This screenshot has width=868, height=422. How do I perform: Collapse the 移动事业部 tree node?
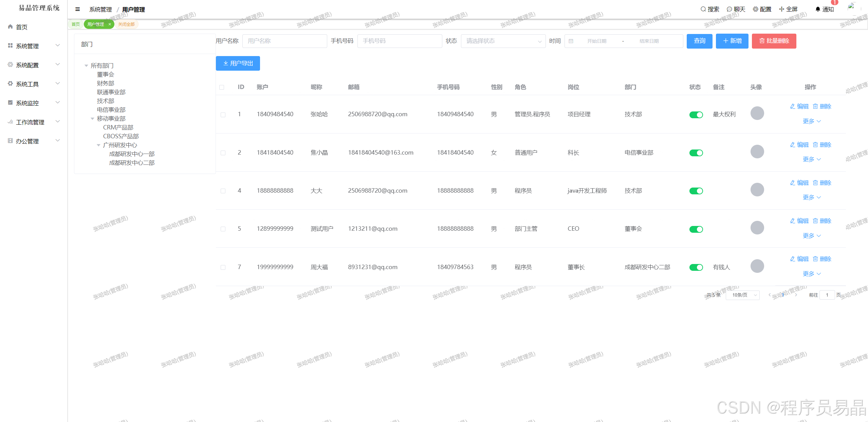(92, 119)
